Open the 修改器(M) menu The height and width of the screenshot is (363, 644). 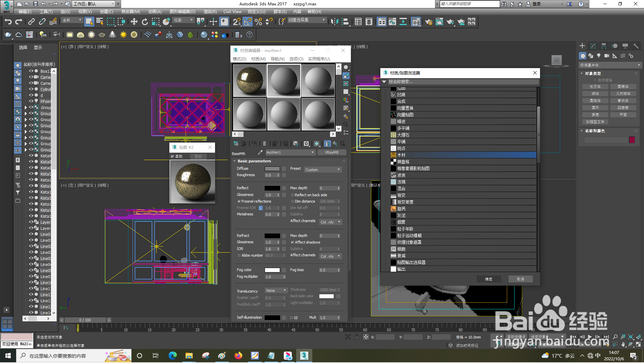[130, 11]
